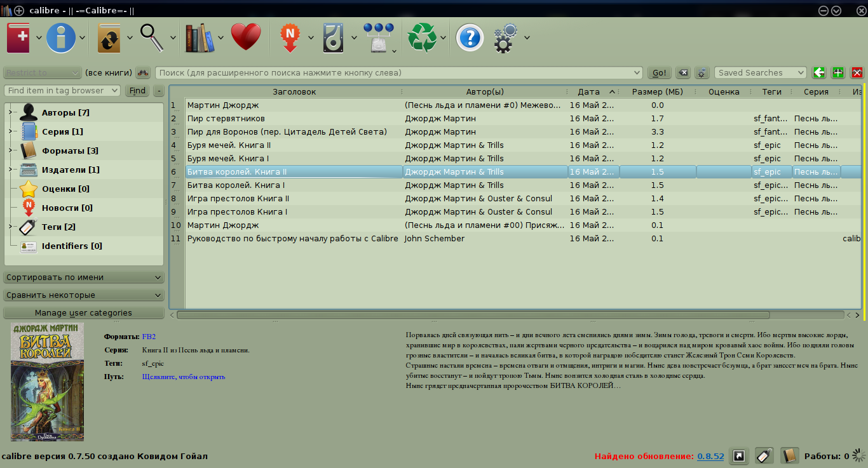Click the 'Manage user categories' button
This screenshot has width=868, height=468.
[84, 313]
